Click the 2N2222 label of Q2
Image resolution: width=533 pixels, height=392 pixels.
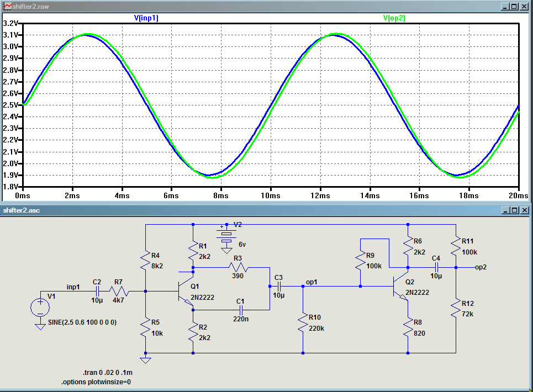click(x=417, y=293)
